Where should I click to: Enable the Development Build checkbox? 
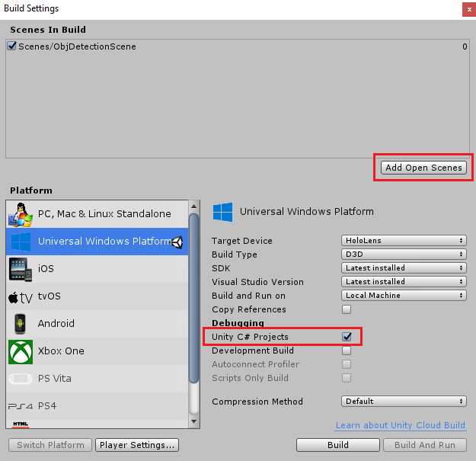347,351
